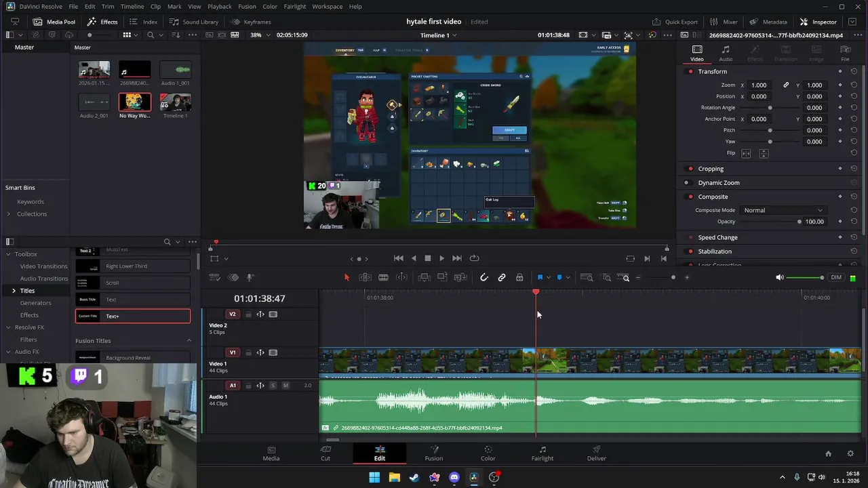
Task: Click the blue Flag icon
Action: [x=540, y=277]
